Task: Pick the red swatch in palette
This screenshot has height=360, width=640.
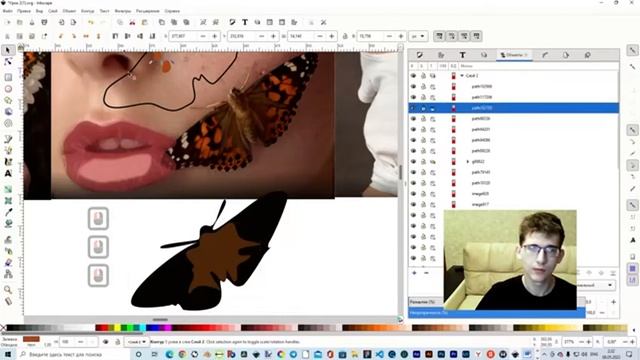Action: [105, 328]
